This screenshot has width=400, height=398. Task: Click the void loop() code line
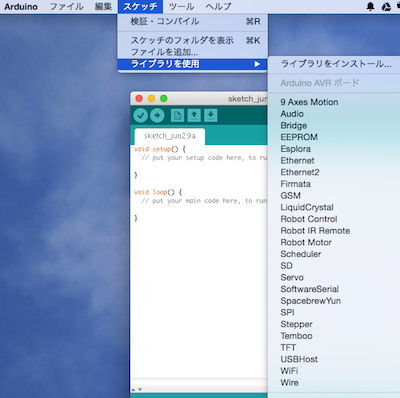tap(158, 192)
